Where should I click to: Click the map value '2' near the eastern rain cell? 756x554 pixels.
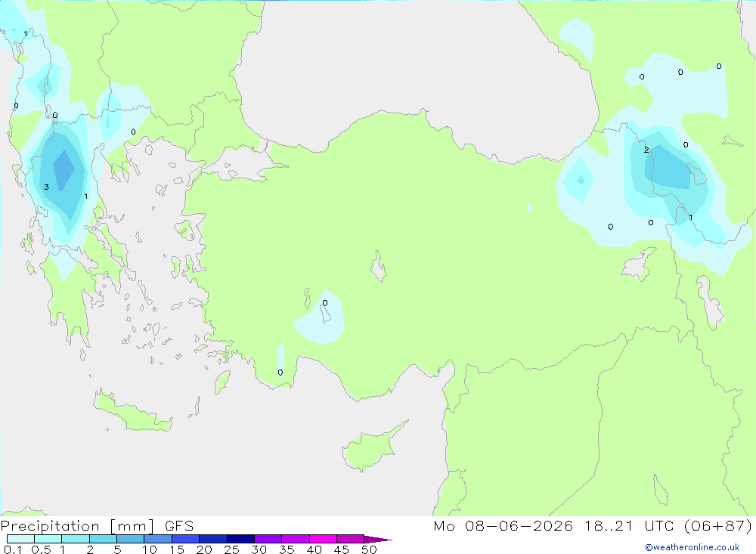(x=646, y=150)
